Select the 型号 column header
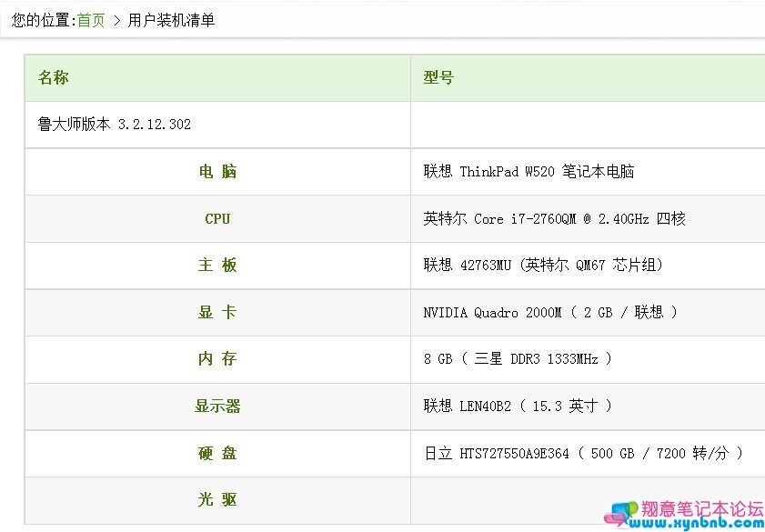This screenshot has height=532, width=765. click(438, 77)
